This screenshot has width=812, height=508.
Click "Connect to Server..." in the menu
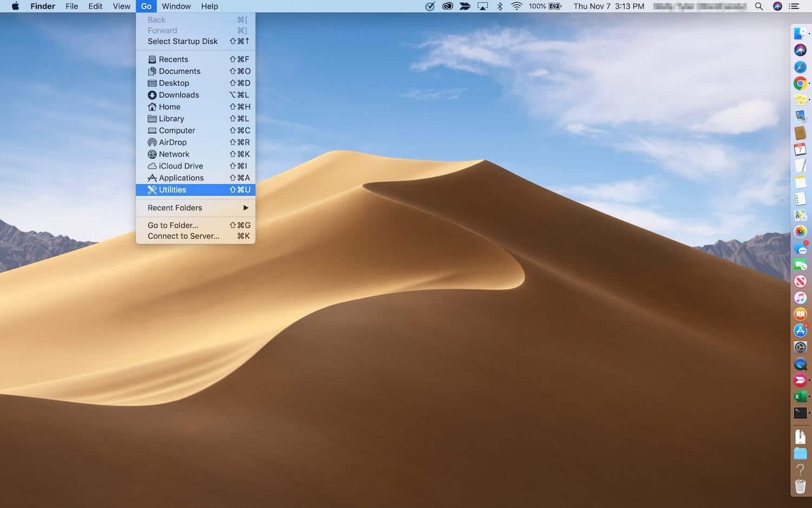coord(184,236)
